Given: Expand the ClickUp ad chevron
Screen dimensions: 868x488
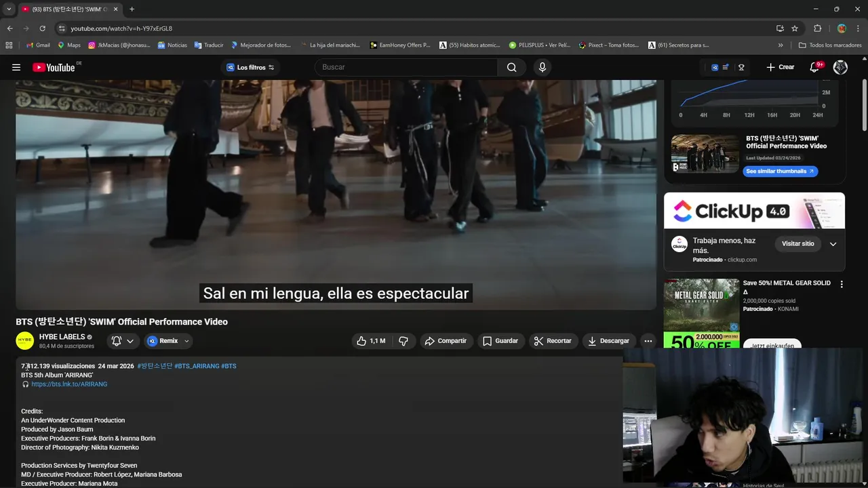Looking at the screenshot, I should [x=833, y=244].
